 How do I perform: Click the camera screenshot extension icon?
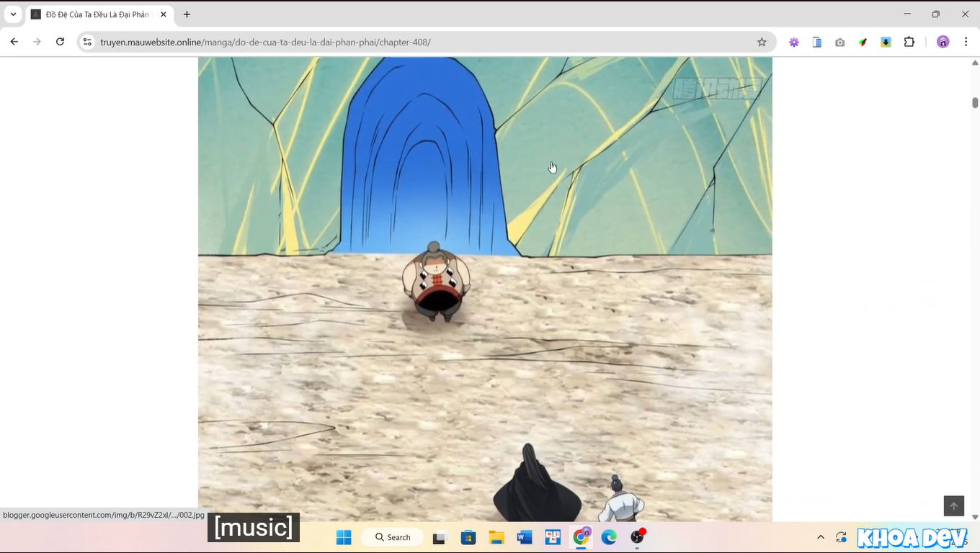click(840, 42)
